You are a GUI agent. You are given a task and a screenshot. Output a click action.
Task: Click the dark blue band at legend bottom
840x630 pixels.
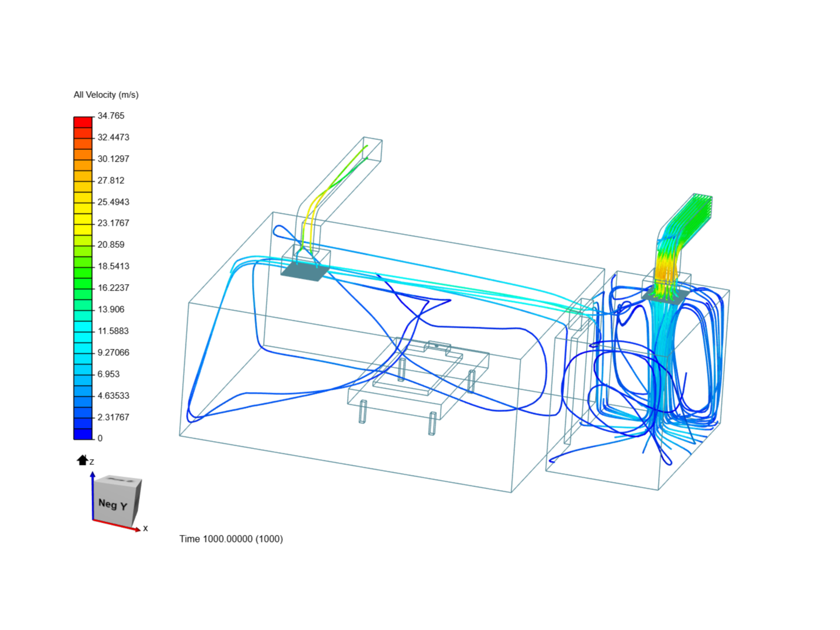(83, 434)
